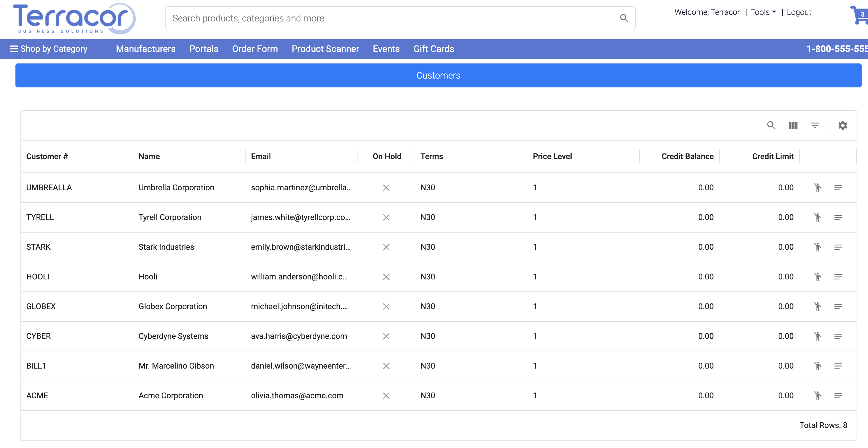The height and width of the screenshot is (448, 868).
Task: Toggle On Hold mark for Globex Corporation
Action: click(x=386, y=306)
